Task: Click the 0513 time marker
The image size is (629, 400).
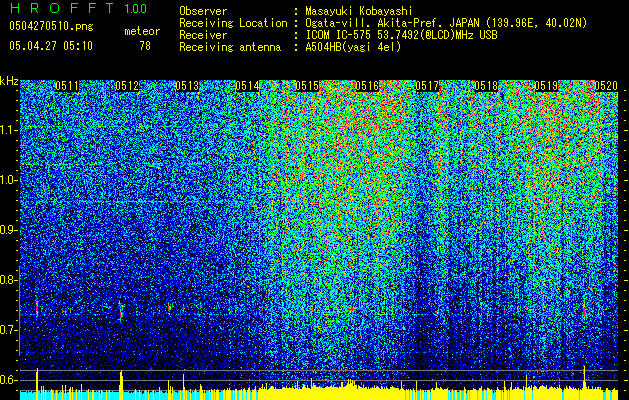Action: click(x=187, y=86)
